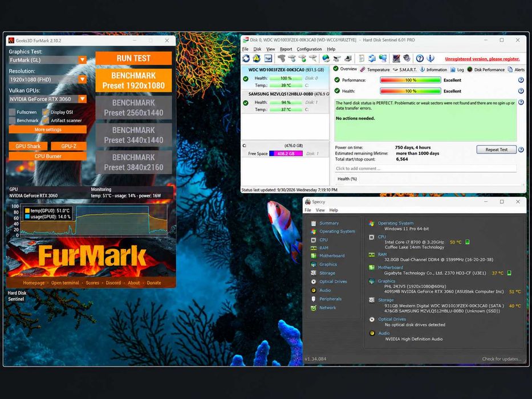This screenshot has width=532, height=399.
Task: Open Motherboard section in Speccy sidebar
Action: click(332, 256)
